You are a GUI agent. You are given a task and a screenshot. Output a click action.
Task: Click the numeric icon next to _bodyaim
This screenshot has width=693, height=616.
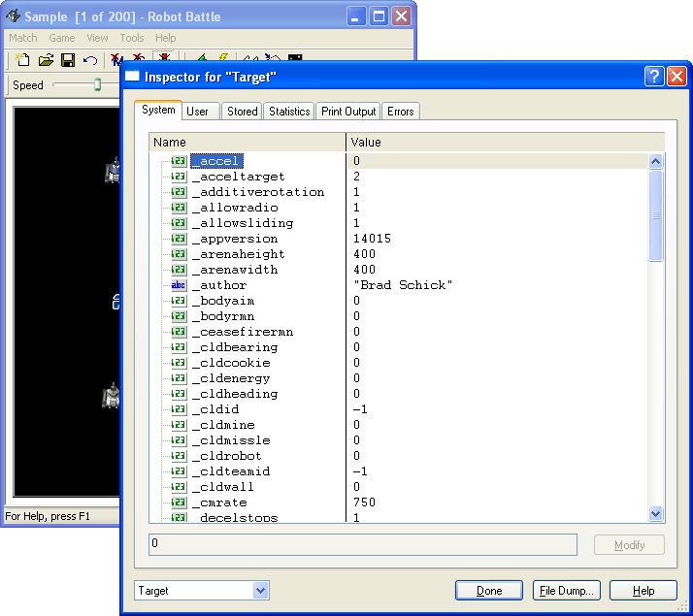[x=179, y=301]
